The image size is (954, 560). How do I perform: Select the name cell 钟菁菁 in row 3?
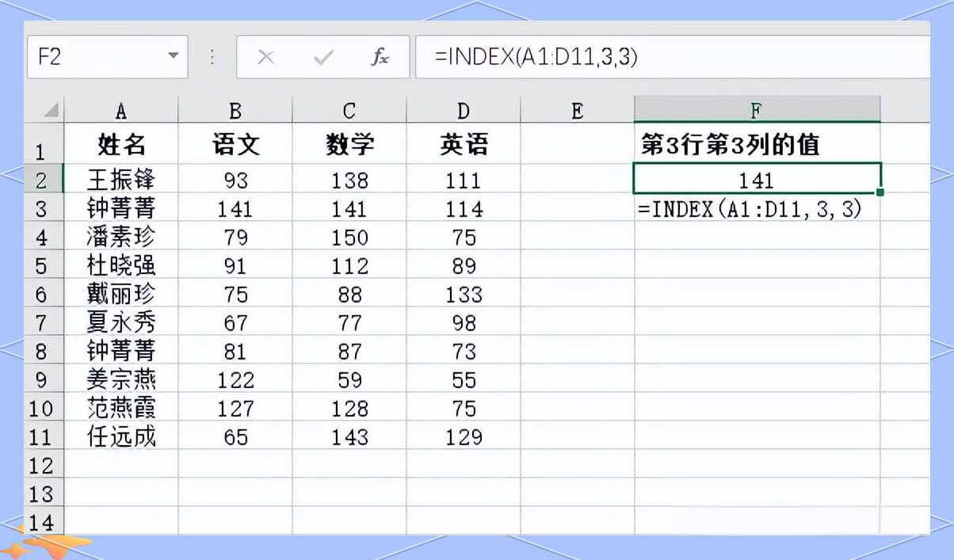click(121, 208)
